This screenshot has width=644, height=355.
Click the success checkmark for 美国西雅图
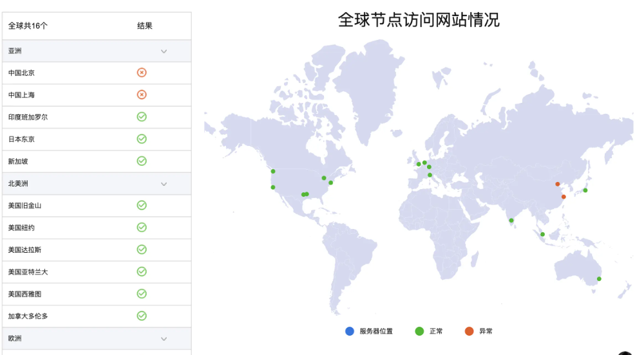coord(142,294)
